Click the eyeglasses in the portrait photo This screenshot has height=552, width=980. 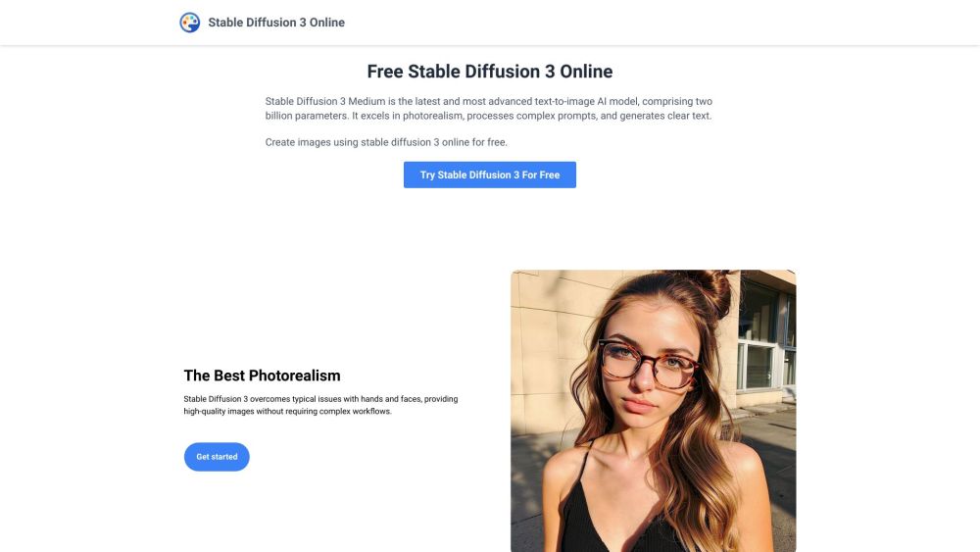pyautogui.click(x=648, y=362)
